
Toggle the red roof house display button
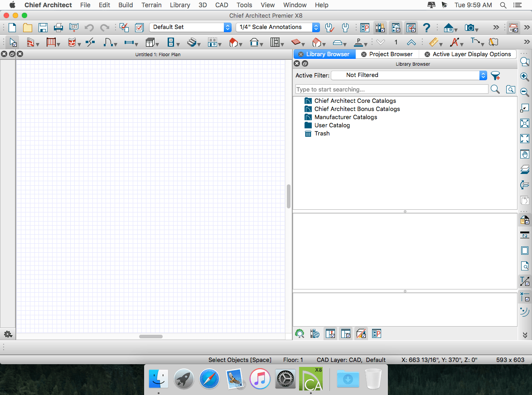point(514,28)
